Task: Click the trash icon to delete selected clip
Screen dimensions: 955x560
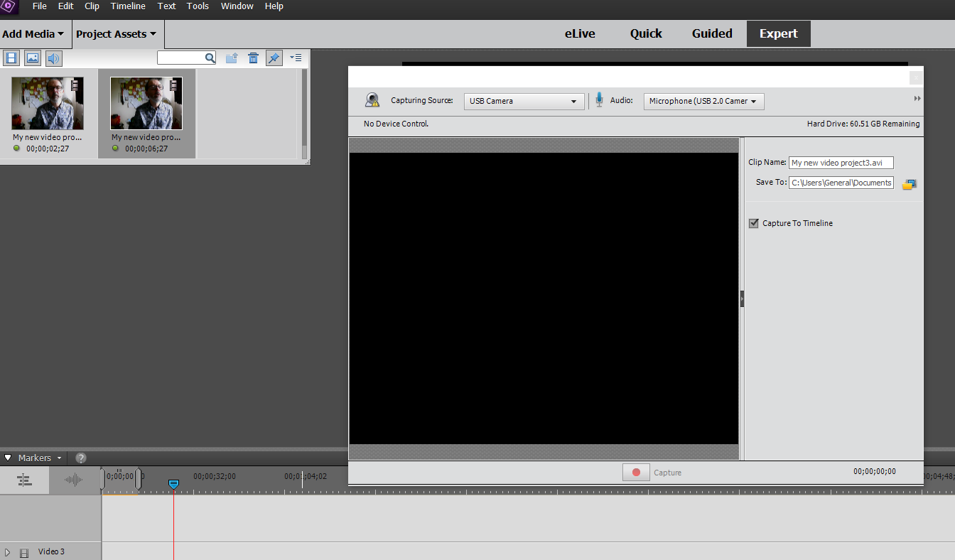Action: [x=253, y=58]
